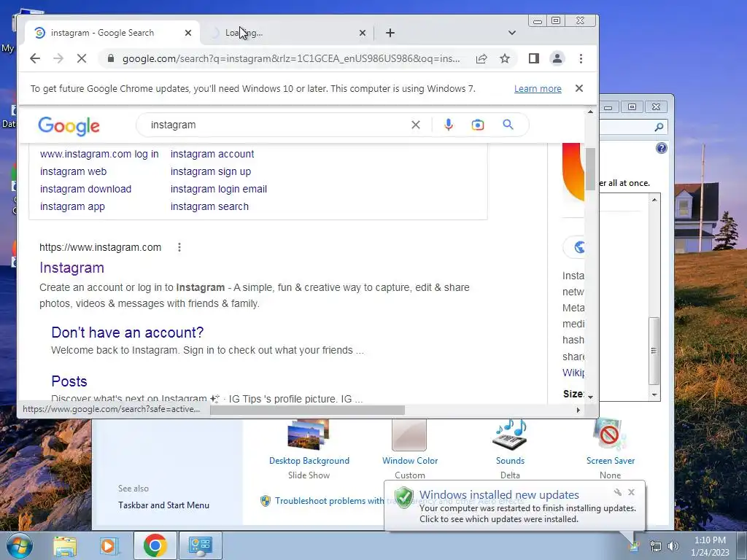Clear the Google search box text
Viewport: 747px width, 560px height.
coord(415,125)
